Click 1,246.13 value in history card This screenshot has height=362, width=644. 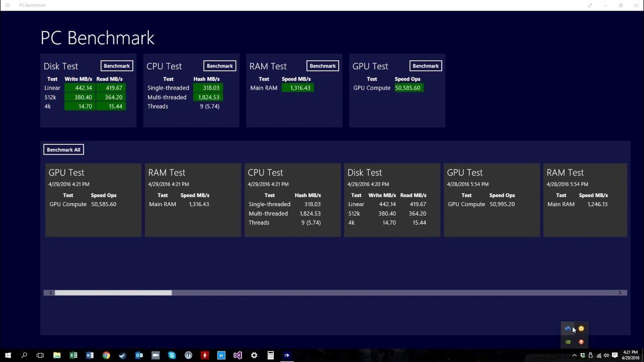pyautogui.click(x=597, y=204)
